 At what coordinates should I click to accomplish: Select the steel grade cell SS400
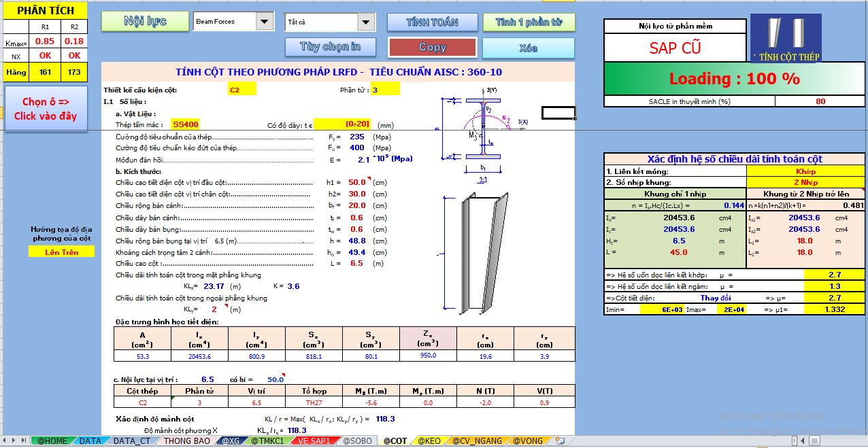coord(185,124)
